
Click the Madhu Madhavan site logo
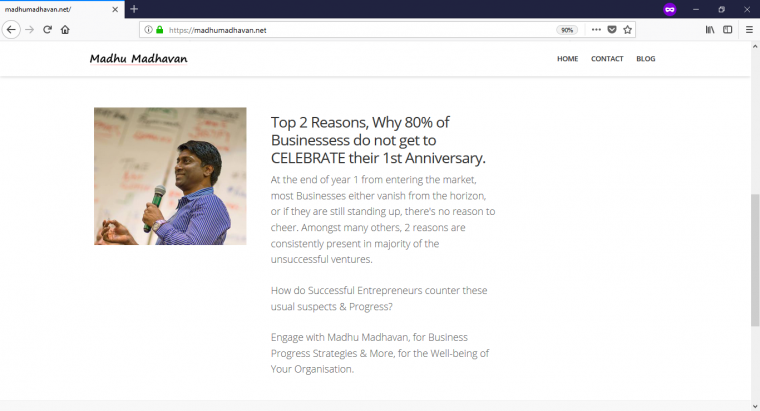138,59
